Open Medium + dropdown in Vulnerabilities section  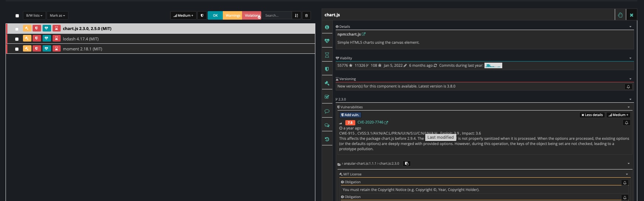(618, 115)
